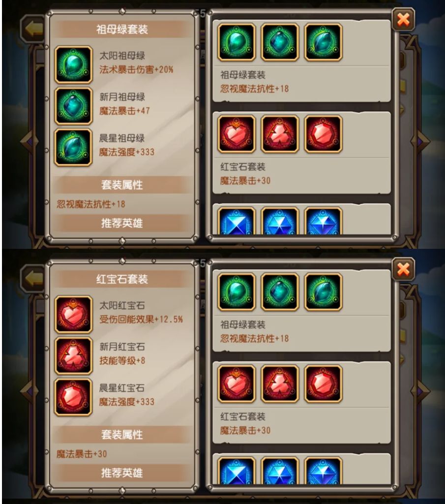Select 新月祖母绿 gem icon in upper detail panel
Screen dimensions: 445x504
pyautogui.click(x=73, y=106)
